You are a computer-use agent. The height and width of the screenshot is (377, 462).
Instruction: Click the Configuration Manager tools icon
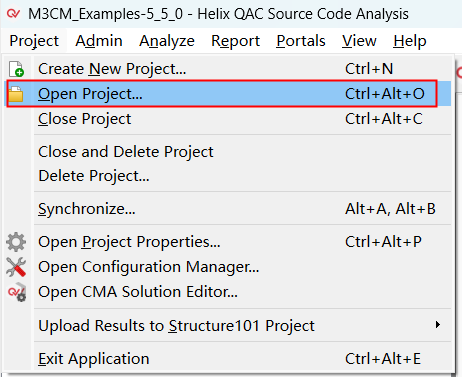16,267
